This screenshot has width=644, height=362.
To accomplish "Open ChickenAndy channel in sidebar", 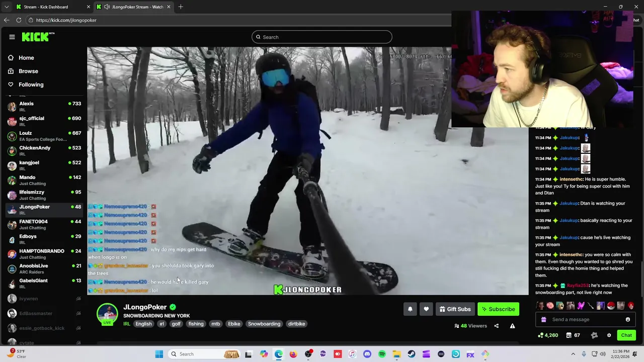I will click(44, 150).
